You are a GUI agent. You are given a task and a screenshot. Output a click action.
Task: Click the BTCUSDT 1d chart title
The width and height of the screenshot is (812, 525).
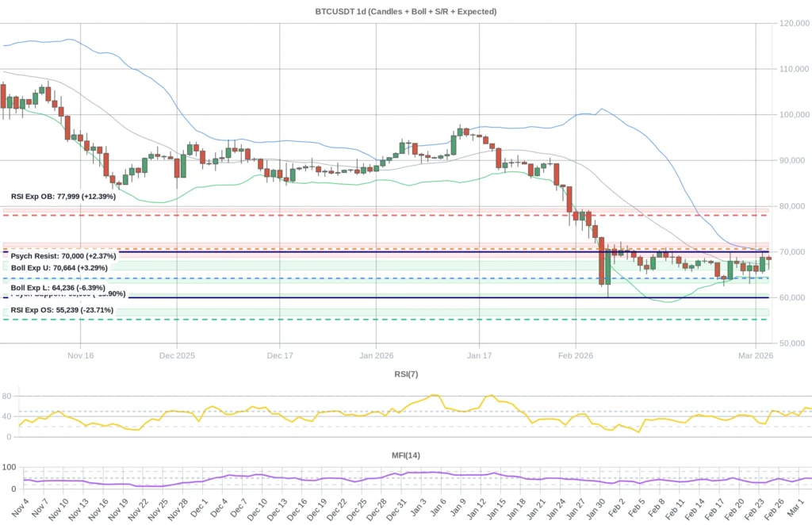[x=406, y=11]
